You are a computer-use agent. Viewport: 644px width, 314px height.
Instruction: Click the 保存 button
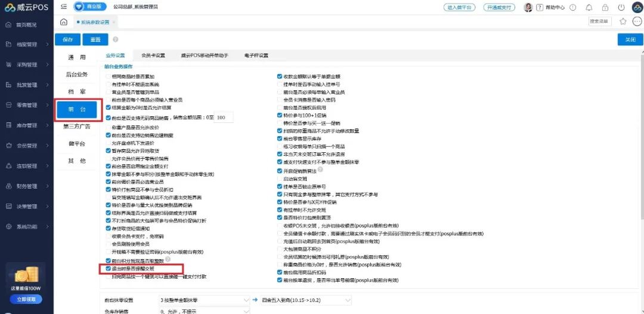[x=68, y=39]
